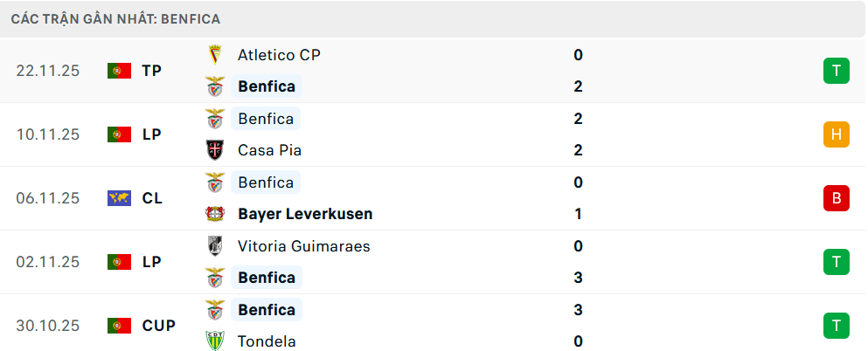Click the Vitoria Guimaraes club crest
This screenshot has width=868, height=351.
pos(214,246)
